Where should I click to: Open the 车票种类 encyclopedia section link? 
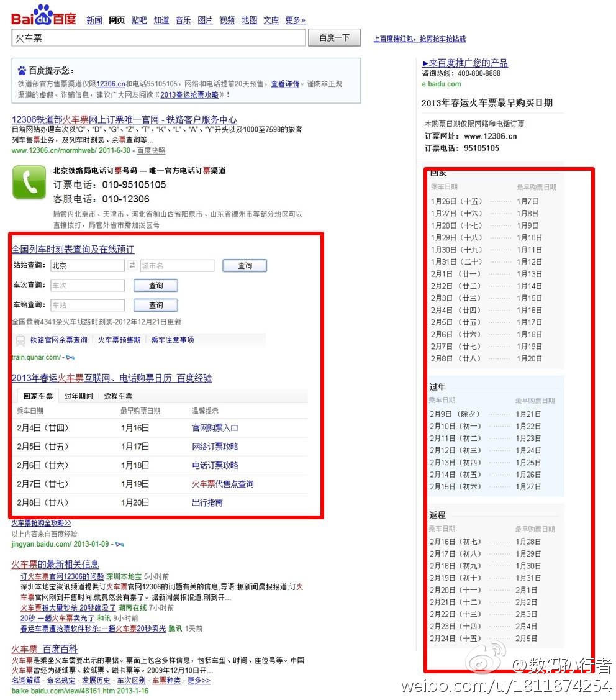[x=166, y=680]
